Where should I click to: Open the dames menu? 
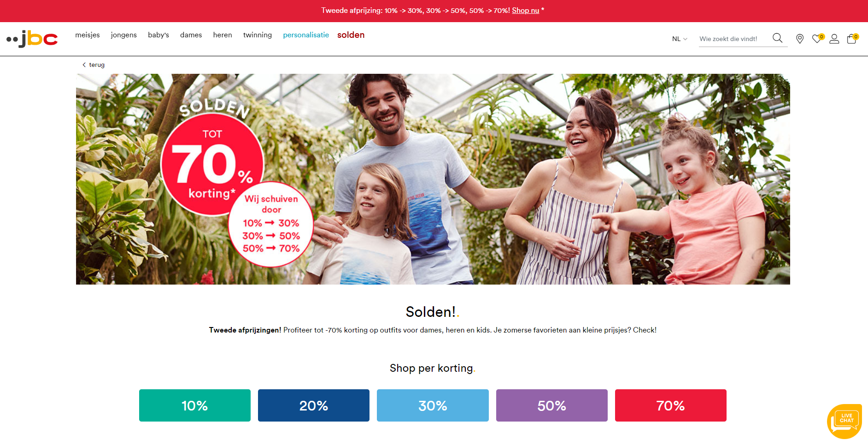click(x=191, y=35)
